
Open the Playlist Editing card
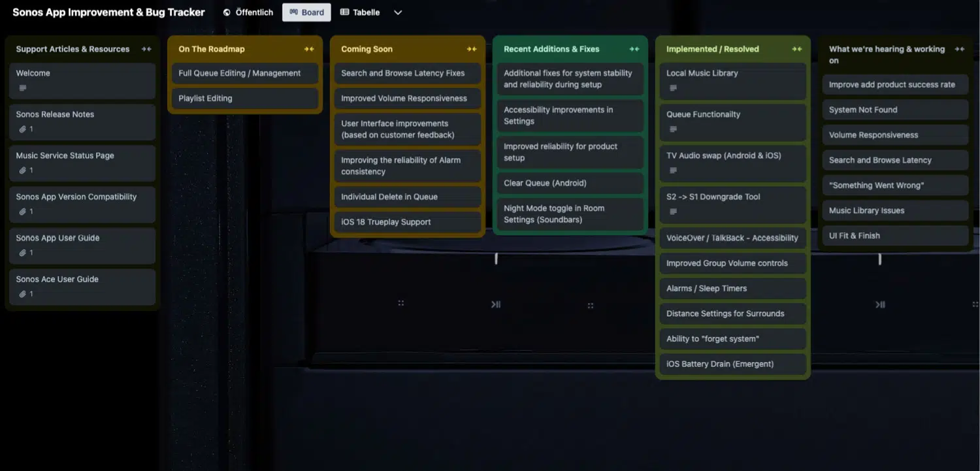pos(245,99)
